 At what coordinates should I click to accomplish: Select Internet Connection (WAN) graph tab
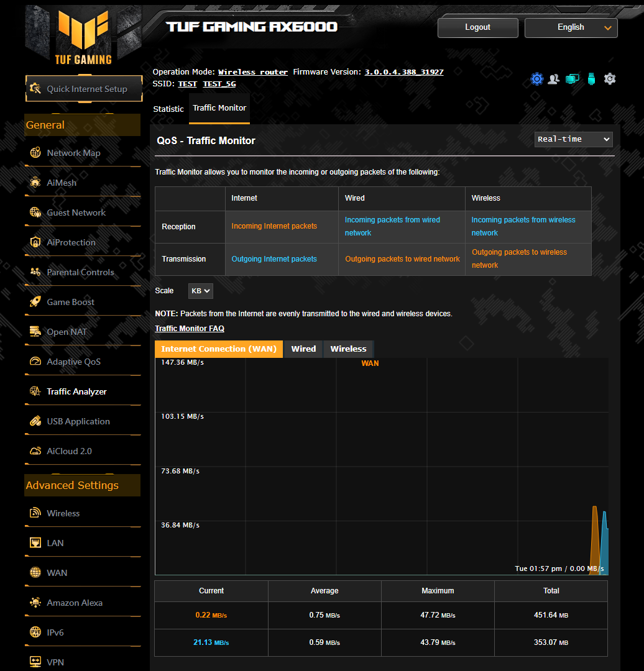pos(219,349)
